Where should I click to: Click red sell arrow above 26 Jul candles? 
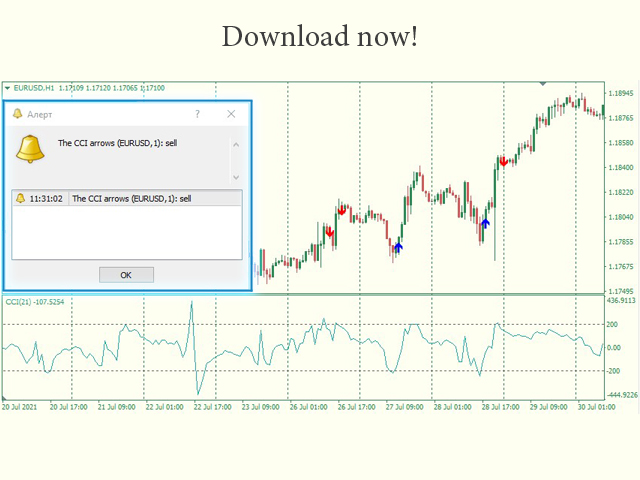tap(342, 210)
